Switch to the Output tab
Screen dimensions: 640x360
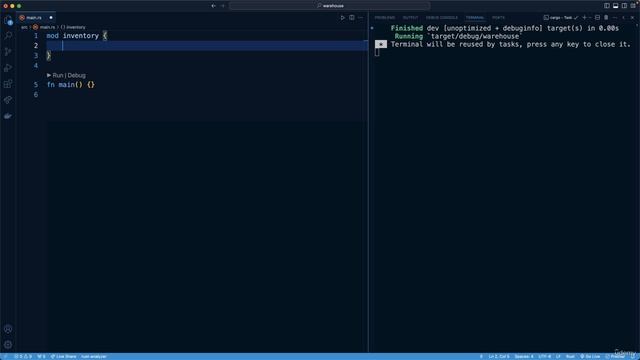[x=410, y=18]
